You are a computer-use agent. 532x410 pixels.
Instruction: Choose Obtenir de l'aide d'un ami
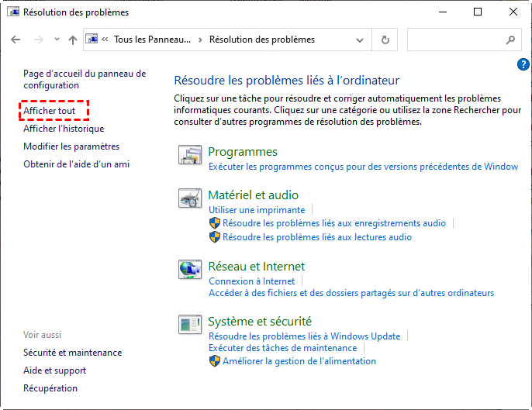point(76,164)
